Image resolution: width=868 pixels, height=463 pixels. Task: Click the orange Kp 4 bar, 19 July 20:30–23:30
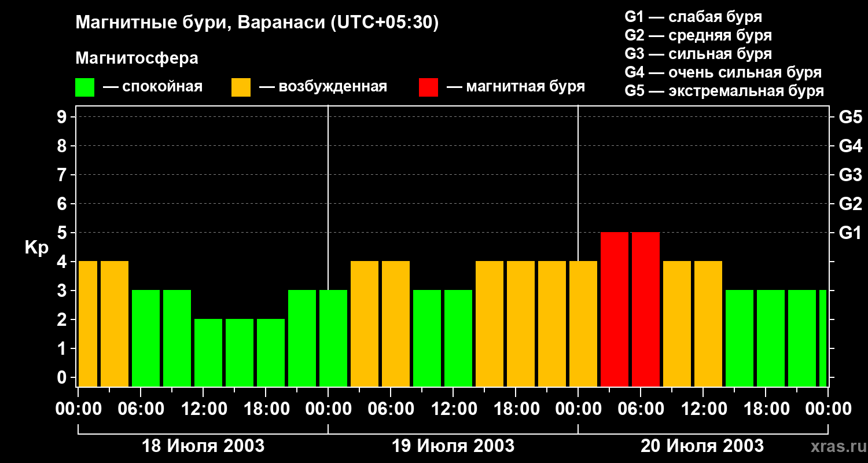pyautogui.click(x=552, y=324)
